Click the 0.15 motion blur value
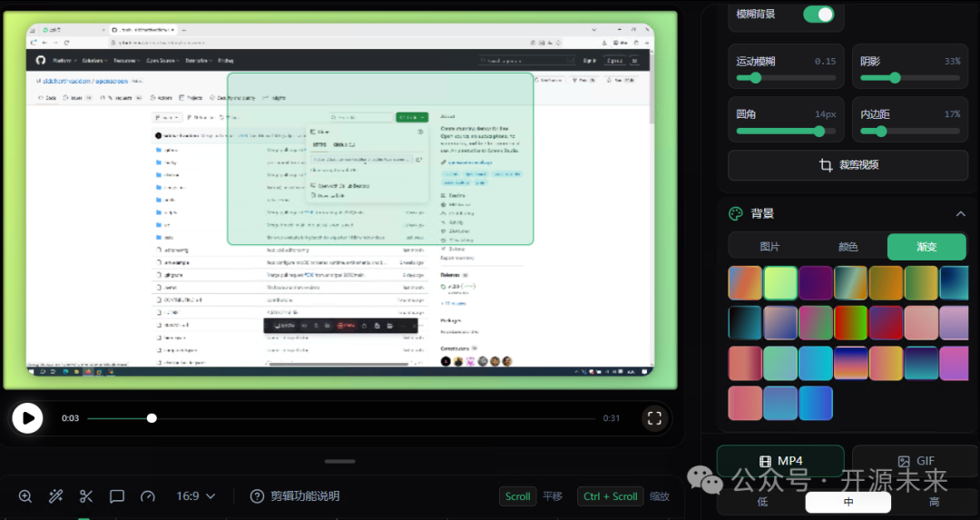980x520 pixels. 825,61
